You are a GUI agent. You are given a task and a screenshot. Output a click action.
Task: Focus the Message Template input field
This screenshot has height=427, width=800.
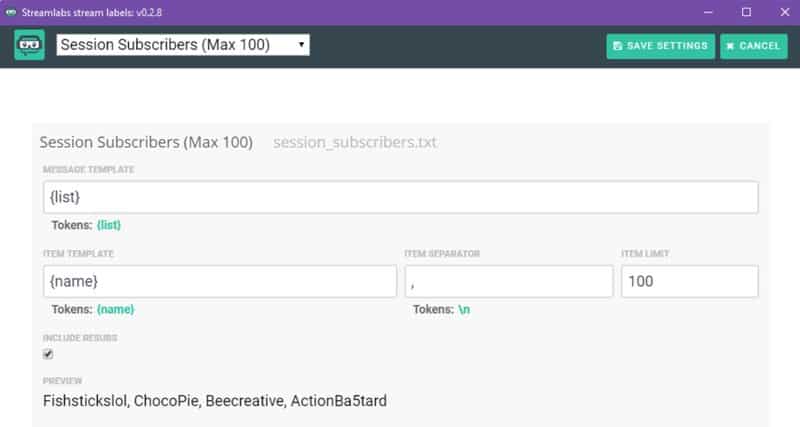pyautogui.click(x=401, y=197)
